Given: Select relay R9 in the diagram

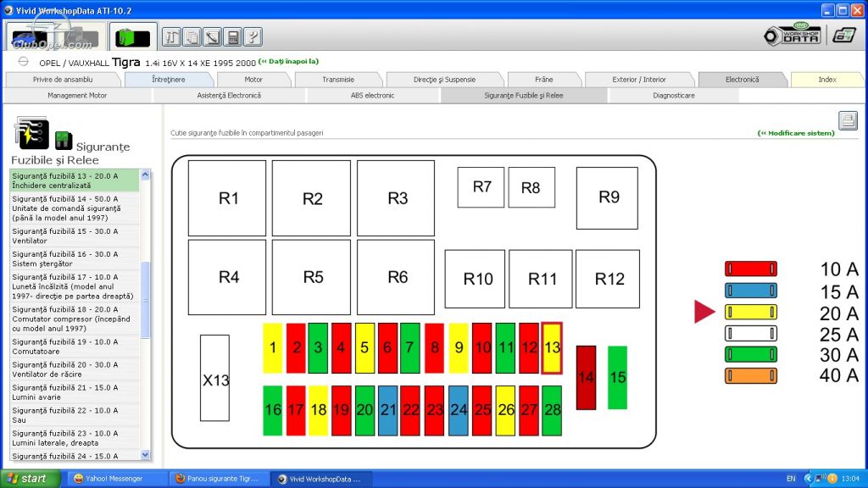Looking at the screenshot, I should click(x=607, y=198).
